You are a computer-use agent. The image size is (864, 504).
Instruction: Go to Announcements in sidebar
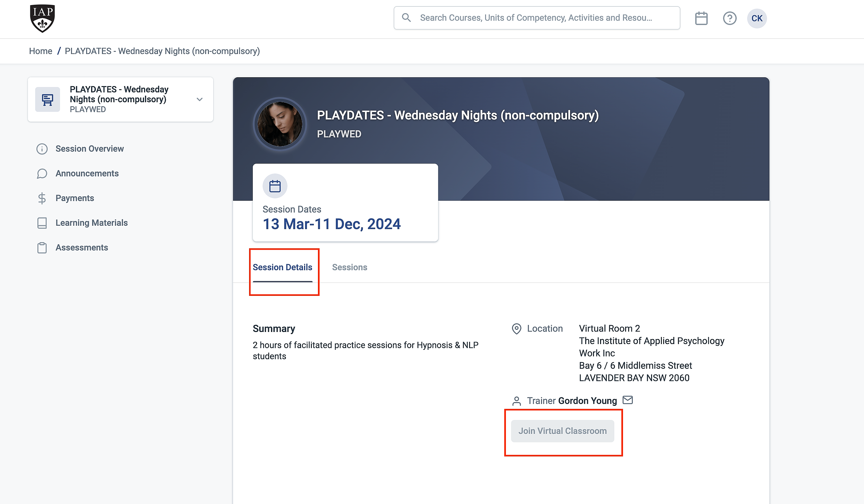point(87,173)
